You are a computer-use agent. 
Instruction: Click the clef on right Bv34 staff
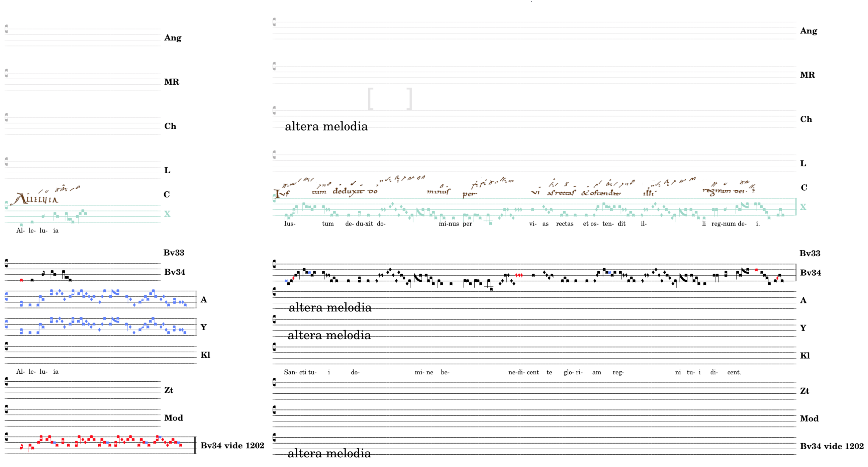coord(274,264)
